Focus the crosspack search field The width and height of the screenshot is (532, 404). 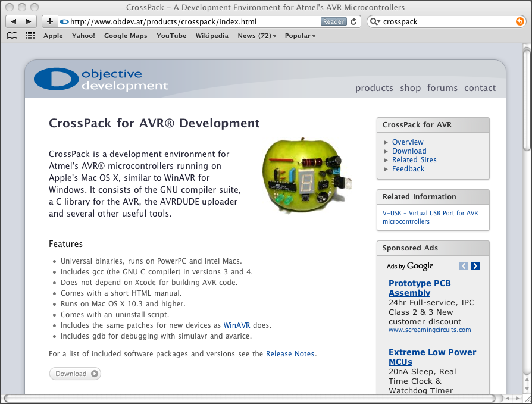446,21
